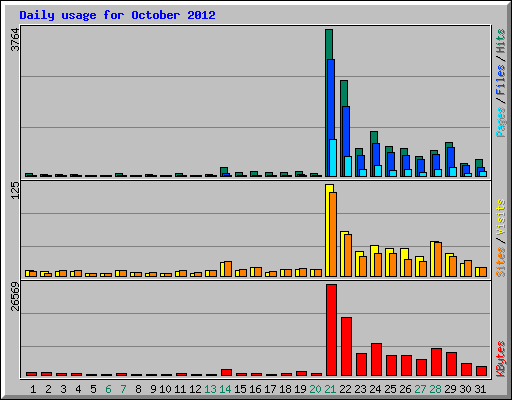Image resolution: width=512 pixels, height=400 pixels.
Task: Click the Pages legend label
Action: [x=501, y=122]
